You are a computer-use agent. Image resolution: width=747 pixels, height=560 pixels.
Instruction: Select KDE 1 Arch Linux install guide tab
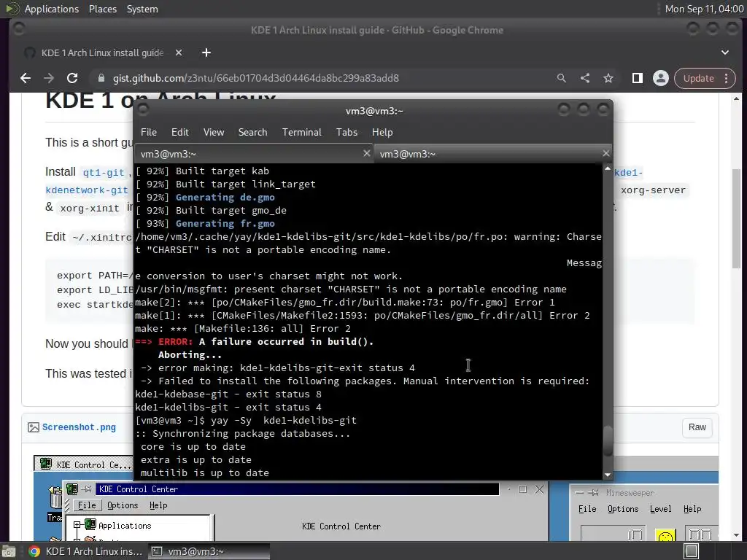102,52
